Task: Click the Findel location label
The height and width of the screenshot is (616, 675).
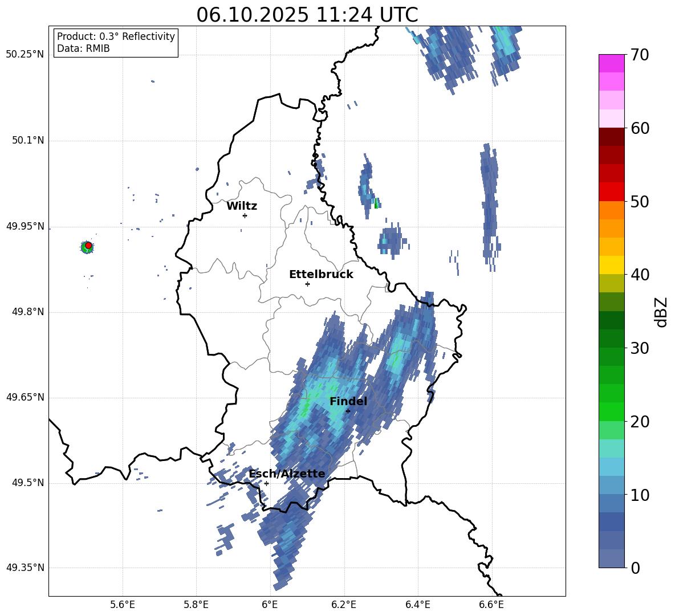Action: coord(348,401)
